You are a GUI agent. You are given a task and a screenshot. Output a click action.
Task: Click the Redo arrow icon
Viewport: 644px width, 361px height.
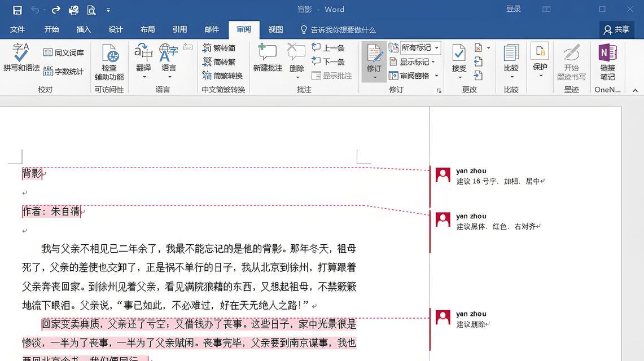[56, 10]
